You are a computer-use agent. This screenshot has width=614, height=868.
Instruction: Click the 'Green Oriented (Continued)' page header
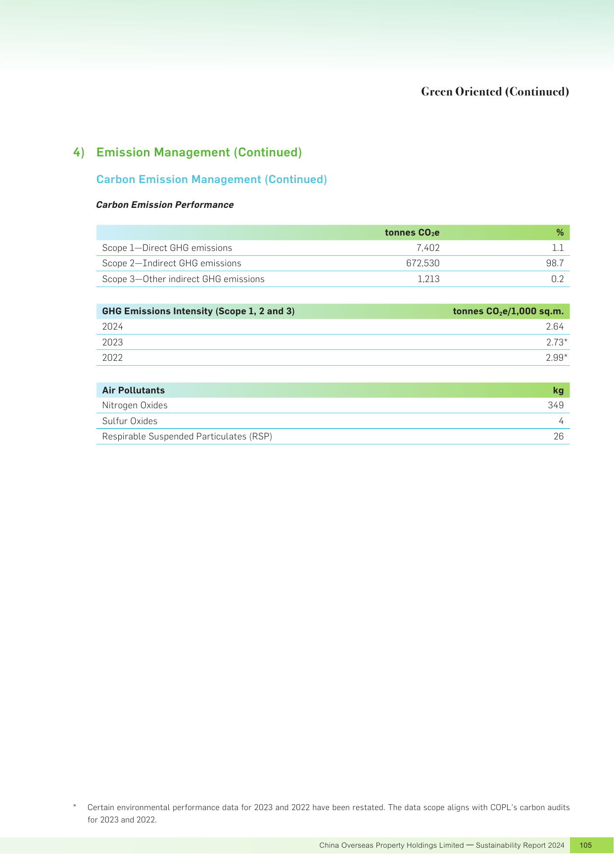pyautogui.click(x=495, y=92)
